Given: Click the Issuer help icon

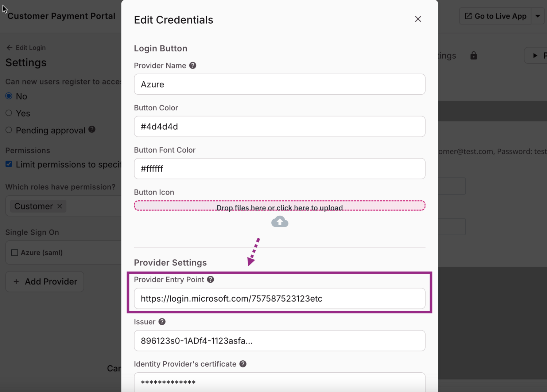Looking at the screenshot, I should [x=162, y=322].
